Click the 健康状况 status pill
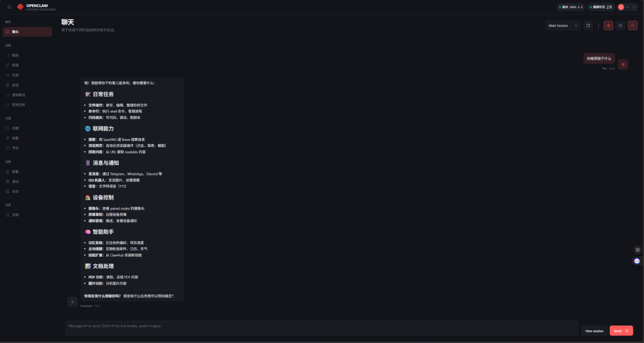 [601, 7]
